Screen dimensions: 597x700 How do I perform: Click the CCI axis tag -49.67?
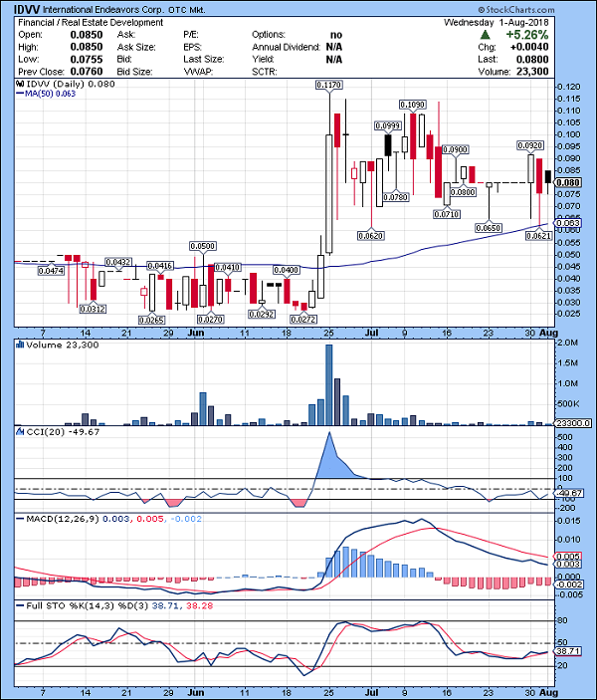(x=569, y=493)
